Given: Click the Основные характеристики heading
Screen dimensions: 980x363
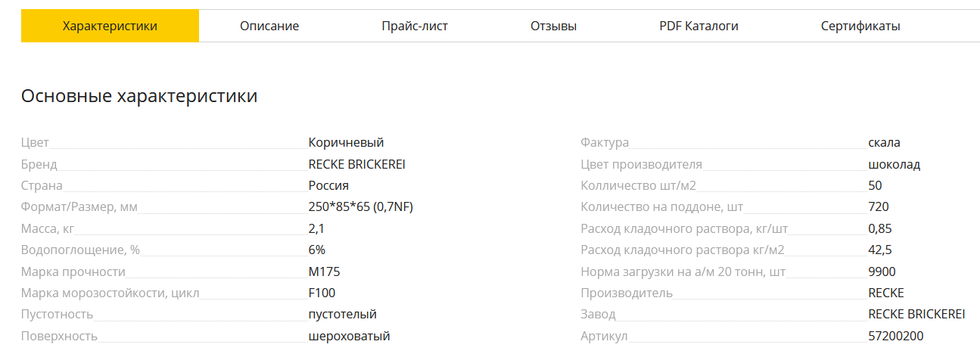Looking at the screenshot, I should pyautogui.click(x=139, y=96).
